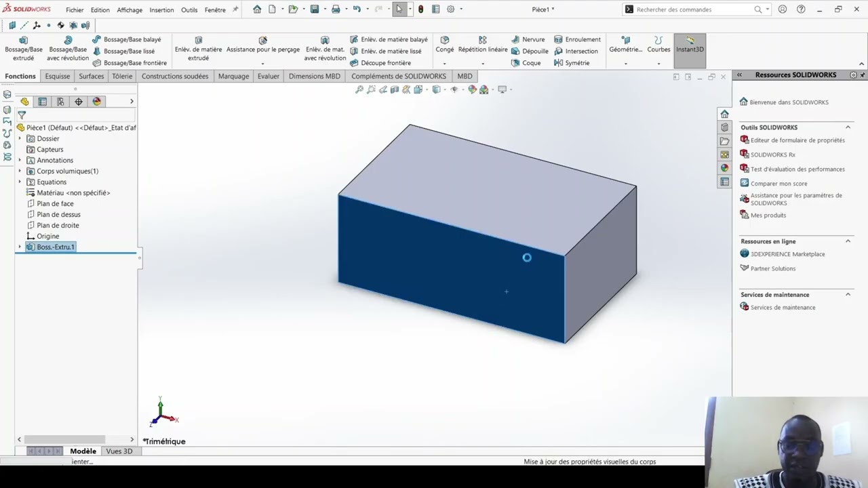Screen dimensions: 868x488
Task: Switch to the Esquisse tab
Action: pos(58,76)
